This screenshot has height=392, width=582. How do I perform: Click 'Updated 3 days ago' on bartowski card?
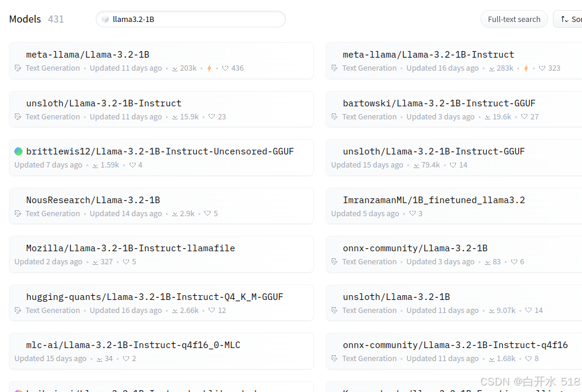click(440, 117)
